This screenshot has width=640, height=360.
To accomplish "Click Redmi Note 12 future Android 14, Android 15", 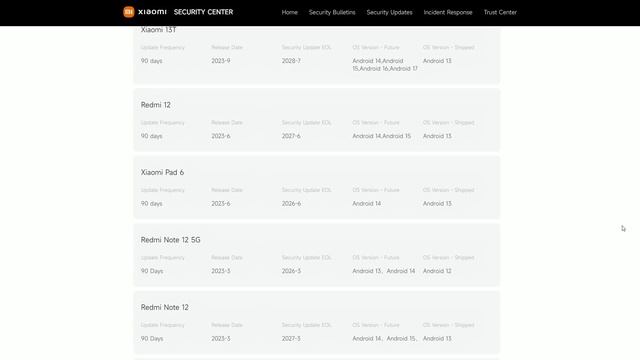I will 385,338.
